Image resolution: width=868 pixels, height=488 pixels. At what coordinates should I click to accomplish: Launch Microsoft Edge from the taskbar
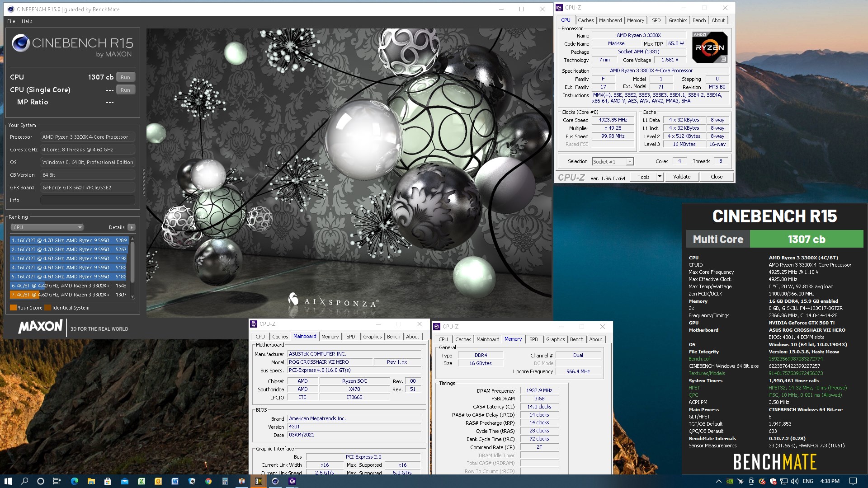75,481
